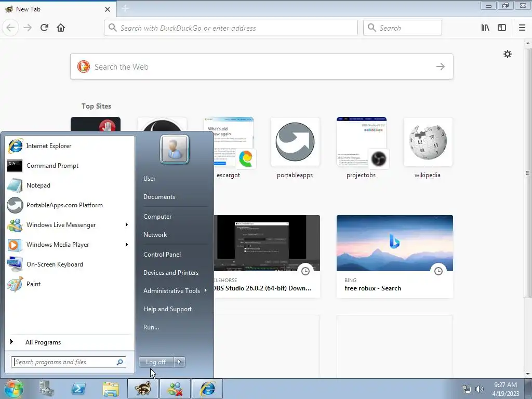Viewport: 532px width, 399px height.
Task: Open Windows Media Player entry
Action: coord(70,245)
